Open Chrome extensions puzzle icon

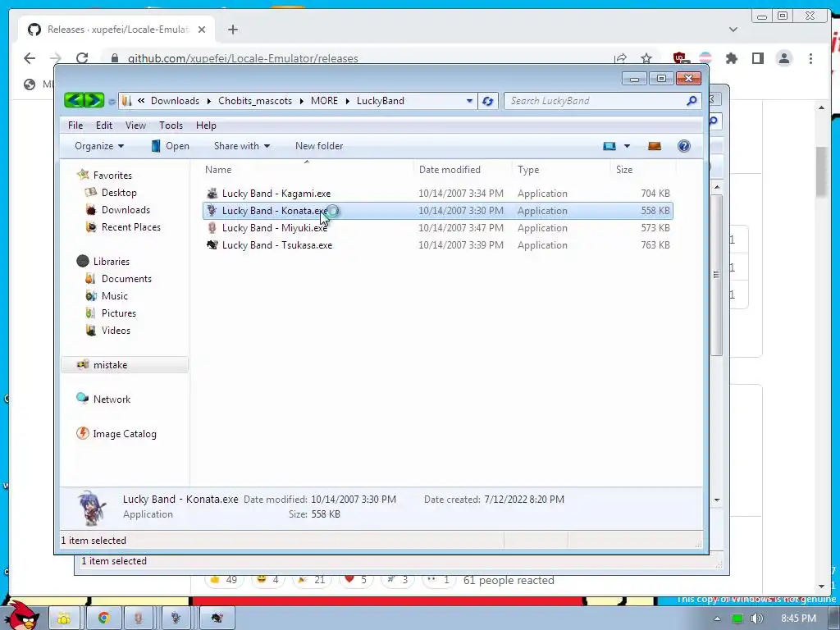click(x=731, y=58)
